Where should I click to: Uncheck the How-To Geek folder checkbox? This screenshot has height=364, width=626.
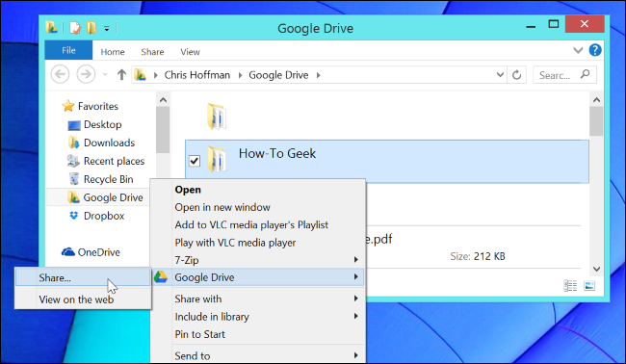[x=195, y=161]
